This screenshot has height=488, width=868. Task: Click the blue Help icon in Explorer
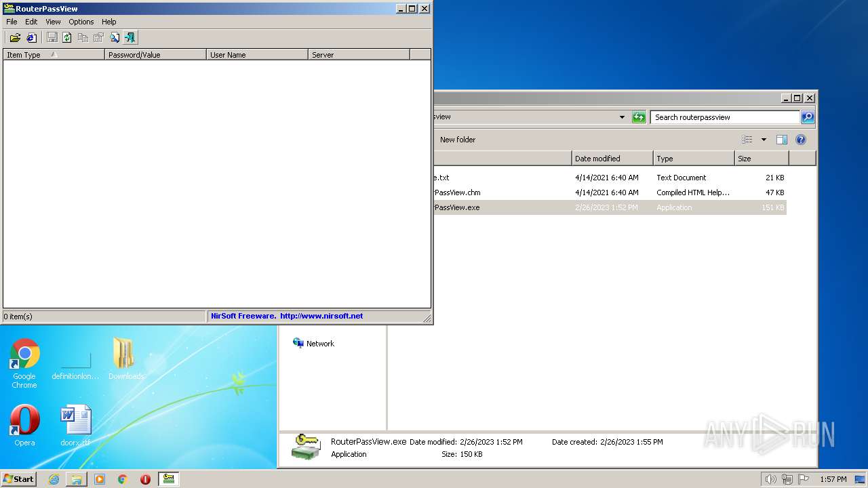(x=801, y=140)
